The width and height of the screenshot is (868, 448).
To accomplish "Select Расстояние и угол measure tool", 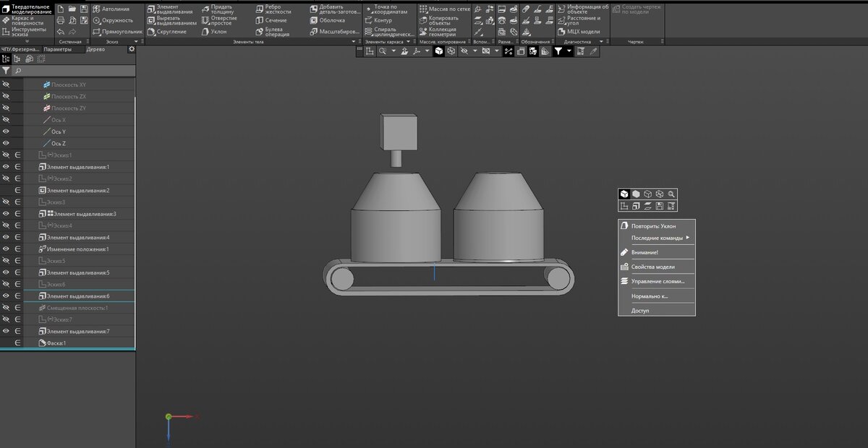I will pyautogui.click(x=579, y=20).
